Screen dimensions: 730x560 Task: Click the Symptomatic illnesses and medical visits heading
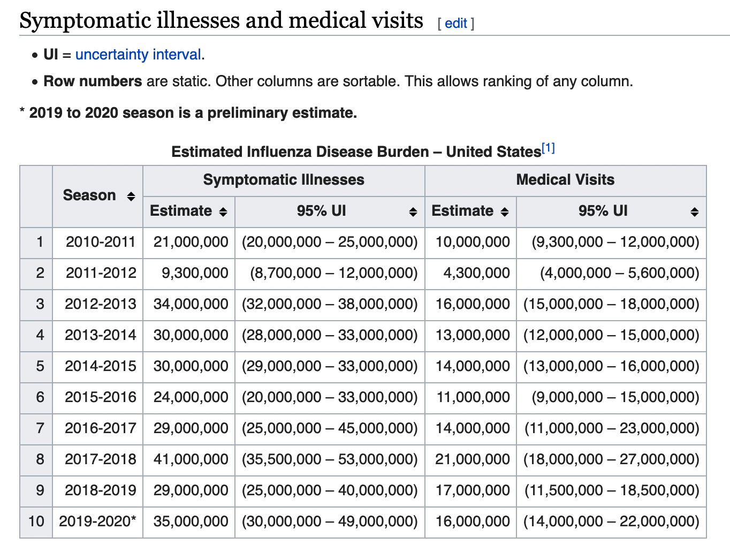pos(221,21)
